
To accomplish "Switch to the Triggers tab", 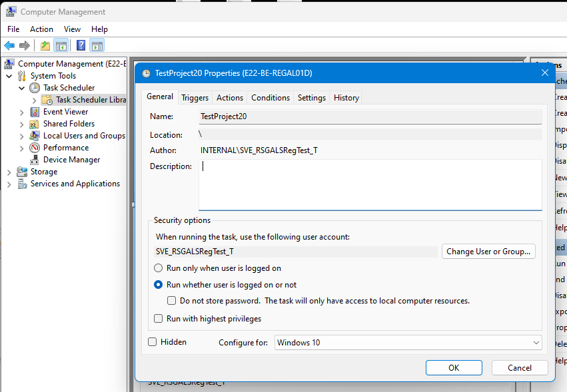I will click(195, 98).
